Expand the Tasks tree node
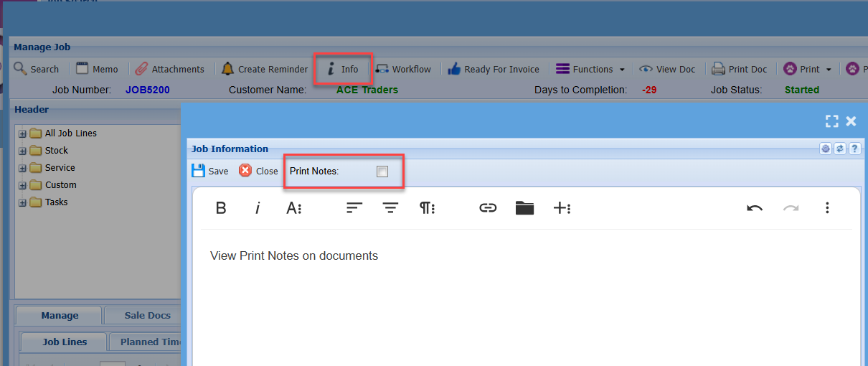 pyautogui.click(x=22, y=202)
